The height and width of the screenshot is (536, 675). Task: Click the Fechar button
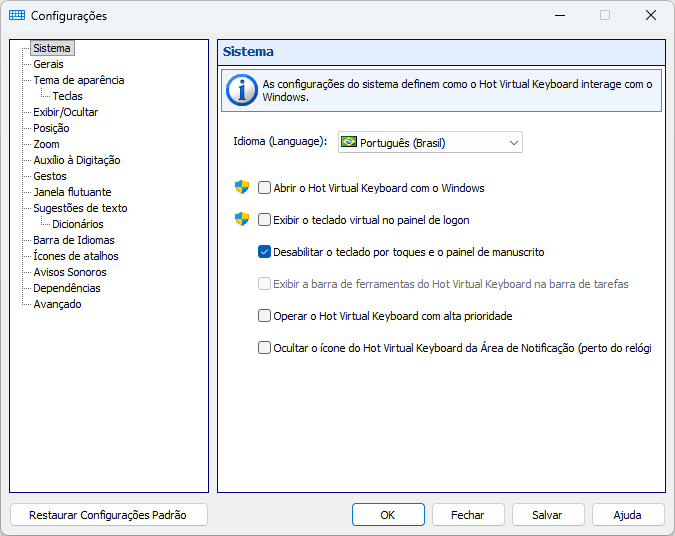[468, 515]
